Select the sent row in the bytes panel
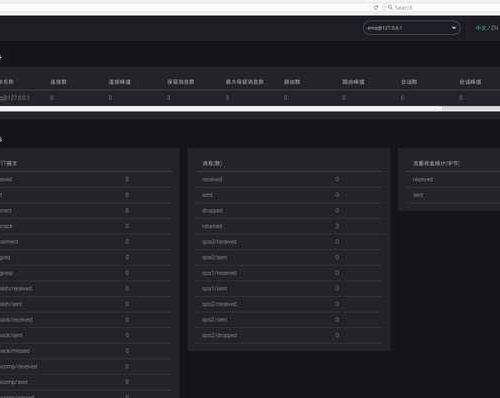 click(453, 195)
